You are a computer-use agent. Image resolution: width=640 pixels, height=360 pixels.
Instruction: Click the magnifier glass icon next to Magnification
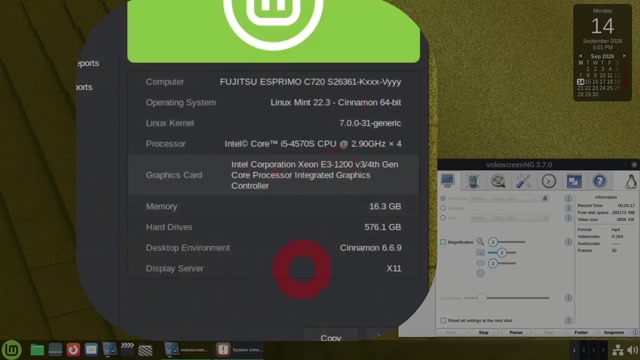480,242
